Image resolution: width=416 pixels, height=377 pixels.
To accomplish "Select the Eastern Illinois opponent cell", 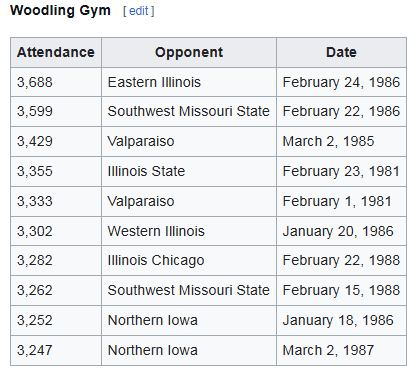I will click(x=189, y=82).
